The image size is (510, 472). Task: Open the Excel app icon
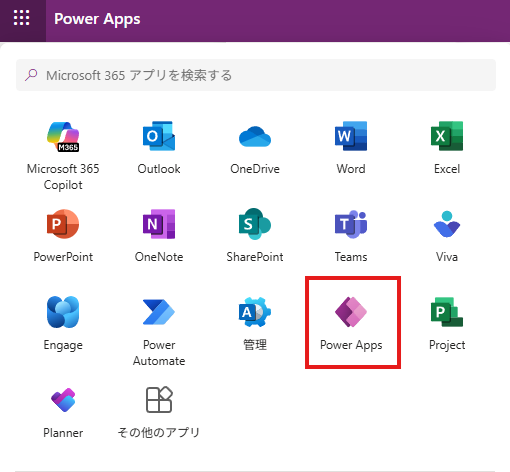(x=447, y=136)
